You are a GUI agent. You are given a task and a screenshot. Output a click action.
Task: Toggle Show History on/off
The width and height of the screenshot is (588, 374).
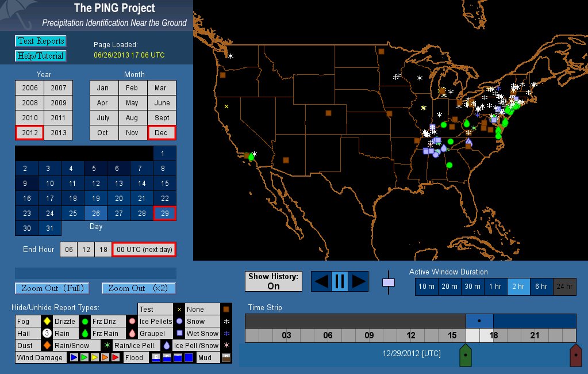point(274,281)
